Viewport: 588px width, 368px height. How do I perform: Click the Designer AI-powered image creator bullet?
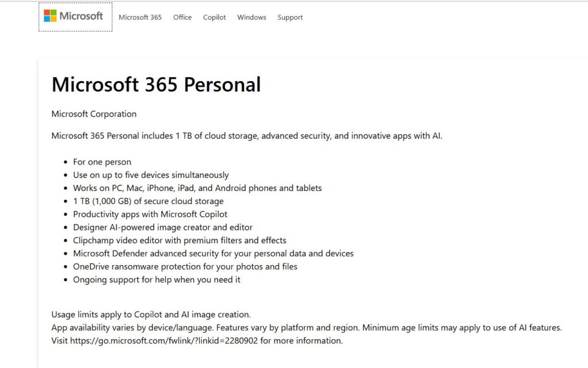click(x=163, y=227)
